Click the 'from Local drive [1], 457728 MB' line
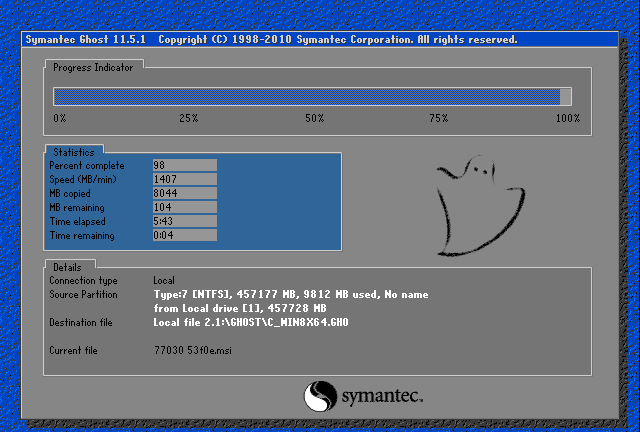This screenshot has width=640, height=432. (240, 308)
